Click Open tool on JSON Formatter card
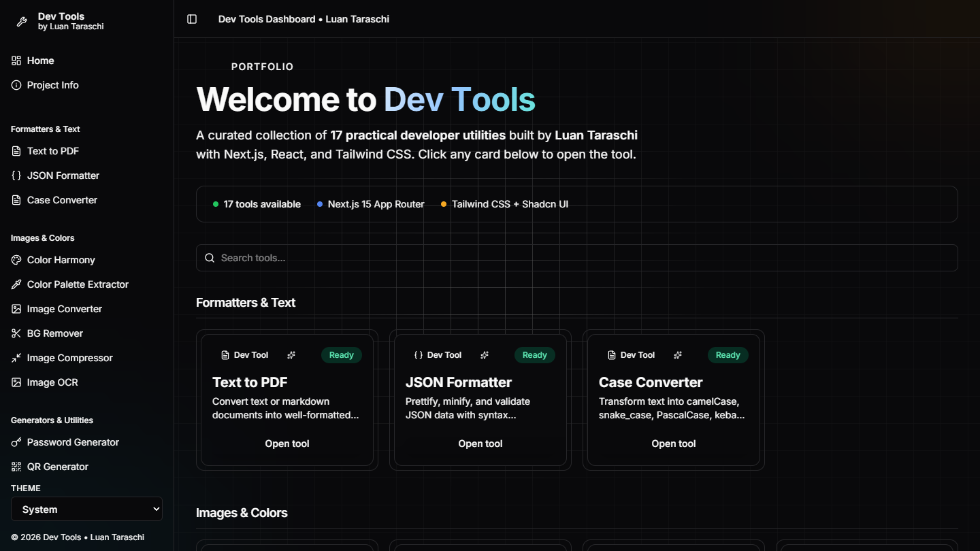Viewport: 980px width, 551px height. pyautogui.click(x=480, y=444)
